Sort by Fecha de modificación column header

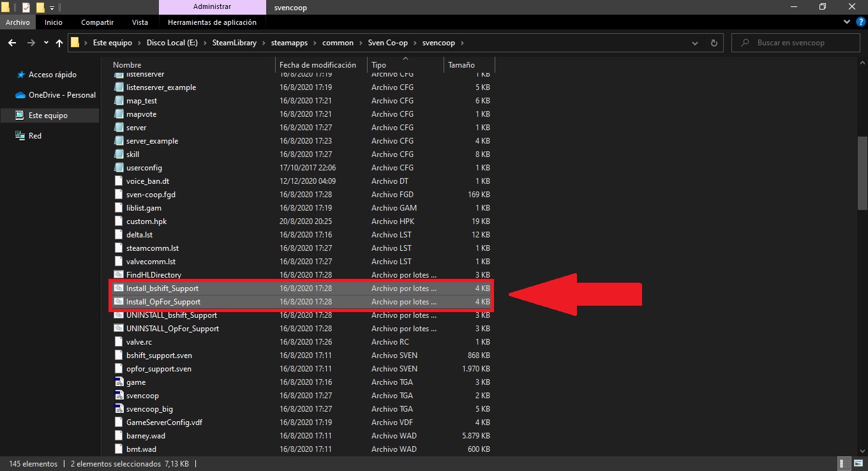pyautogui.click(x=322, y=65)
